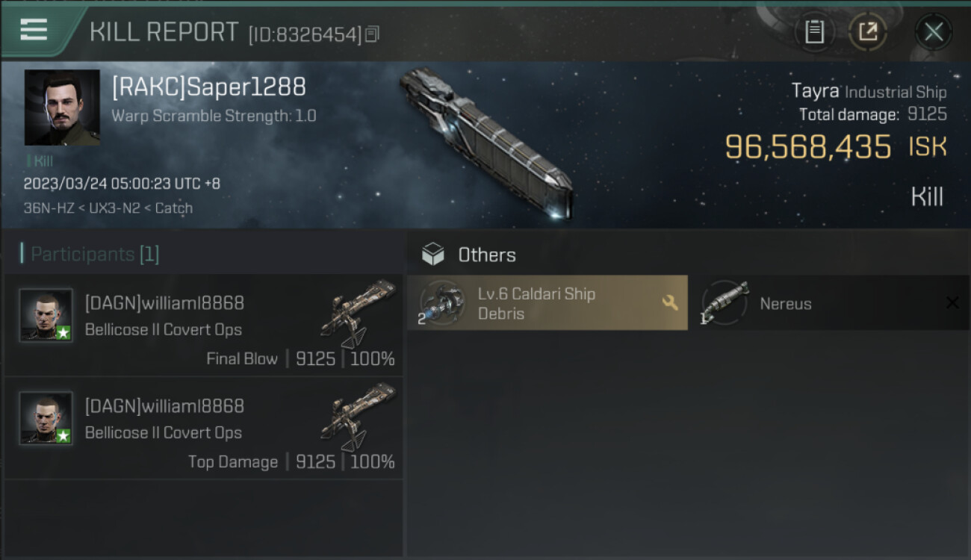Click the [DAGN]william18868 Final Blow name
The height and width of the screenshot is (560, 971).
pos(164,303)
